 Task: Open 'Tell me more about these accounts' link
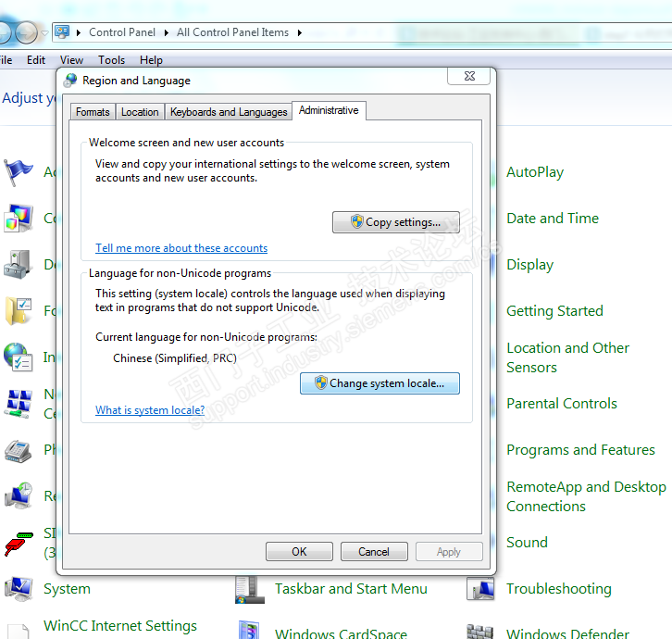181,248
